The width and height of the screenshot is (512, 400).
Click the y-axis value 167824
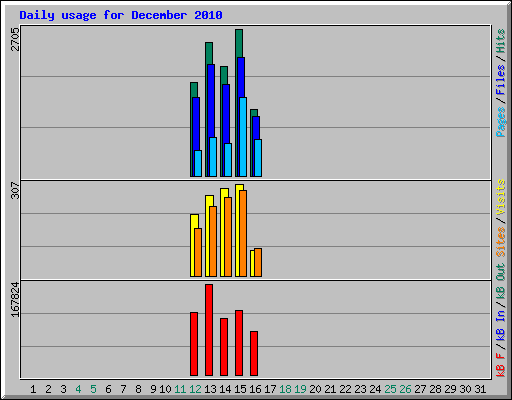click(x=15, y=300)
